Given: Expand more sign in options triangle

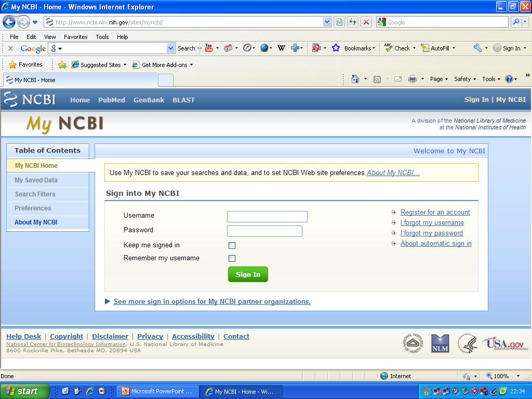Looking at the screenshot, I should [x=108, y=301].
